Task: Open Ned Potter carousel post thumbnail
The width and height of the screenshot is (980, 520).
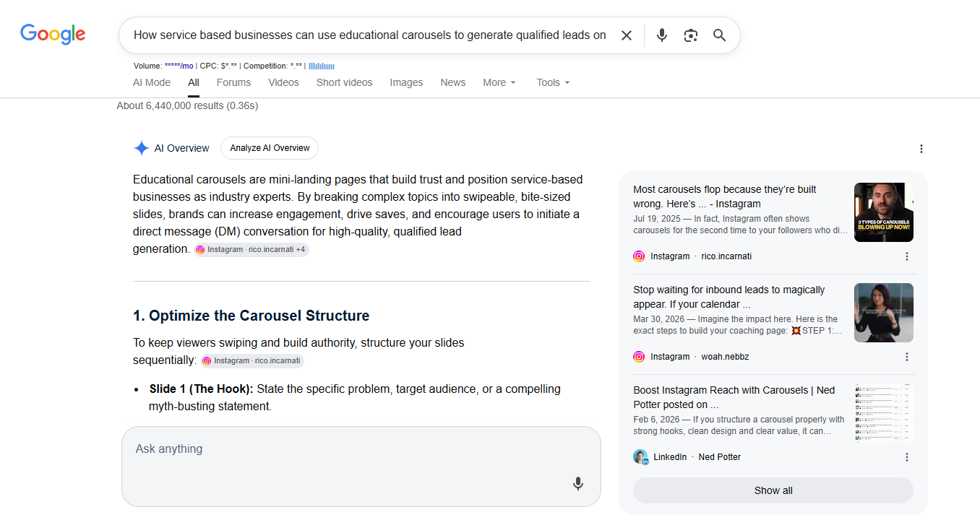Action: [x=883, y=413]
